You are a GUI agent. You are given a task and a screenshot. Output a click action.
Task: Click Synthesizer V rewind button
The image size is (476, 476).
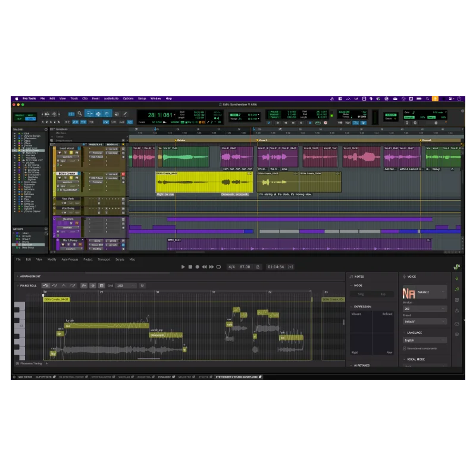click(x=204, y=267)
